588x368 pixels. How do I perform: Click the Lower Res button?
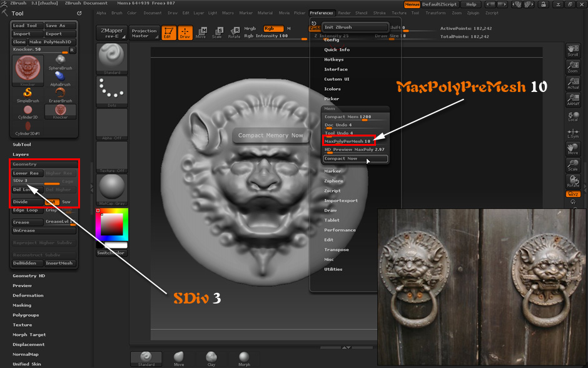(28, 173)
